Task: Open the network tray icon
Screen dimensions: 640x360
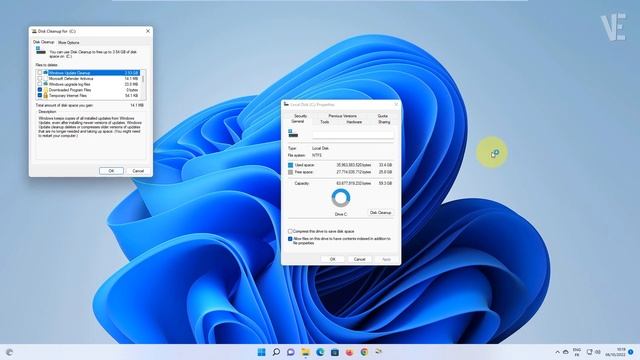Action: tap(589, 352)
